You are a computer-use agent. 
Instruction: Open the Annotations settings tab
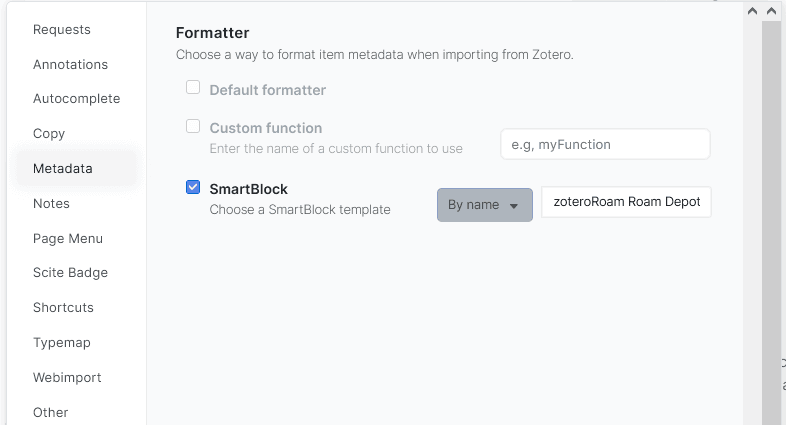tap(70, 65)
